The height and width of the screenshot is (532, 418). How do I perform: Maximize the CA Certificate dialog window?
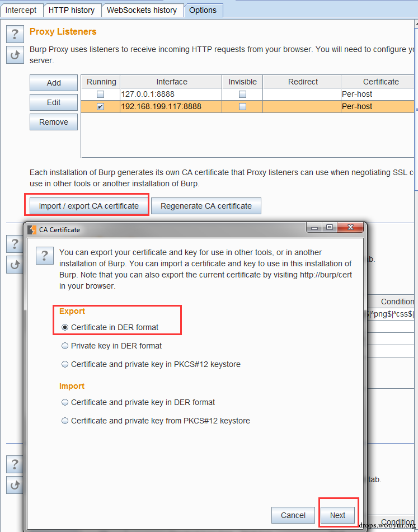329,228
